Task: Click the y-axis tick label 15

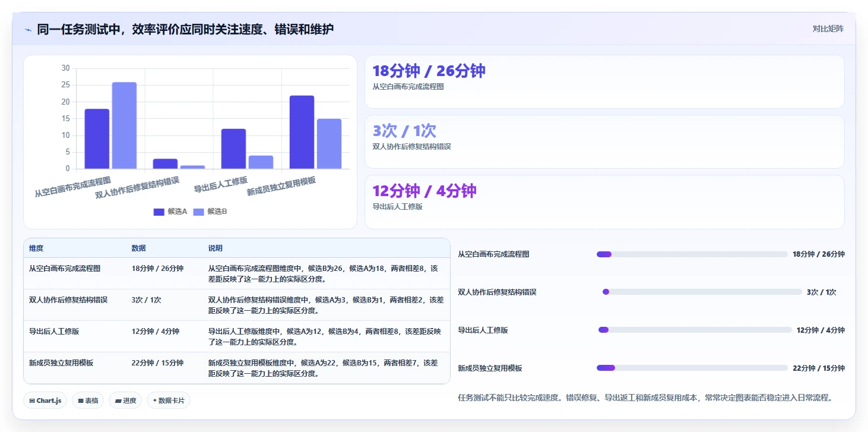Action: click(x=66, y=119)
